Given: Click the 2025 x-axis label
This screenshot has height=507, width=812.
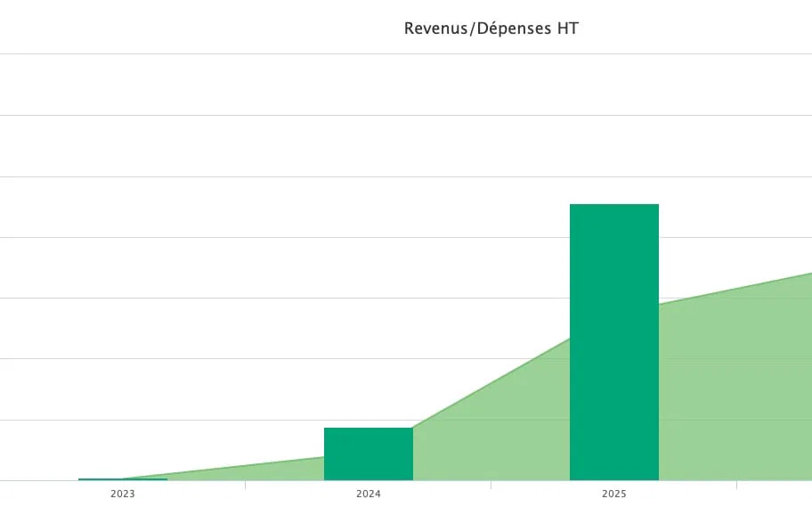Looking at the screenshot, I should click(613, 494).
